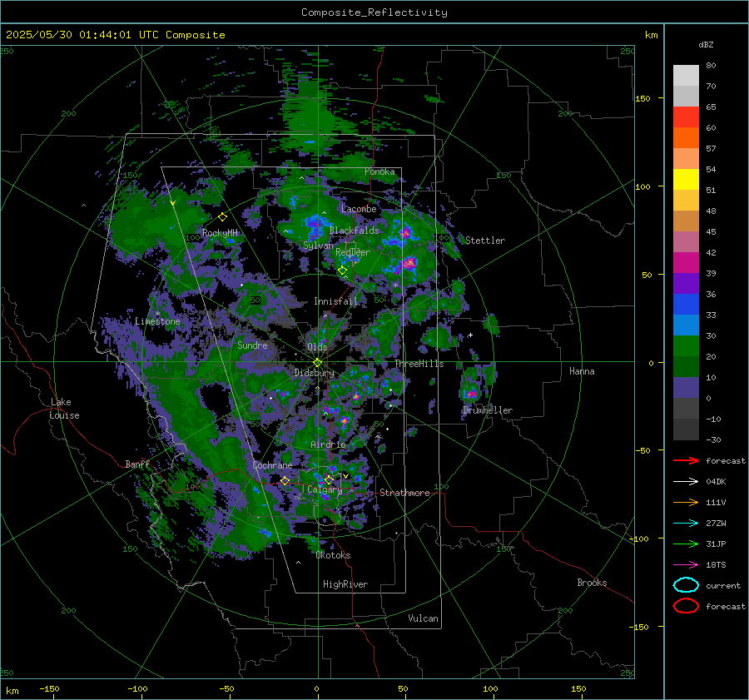Click the Calgary city label

point(325,489)
